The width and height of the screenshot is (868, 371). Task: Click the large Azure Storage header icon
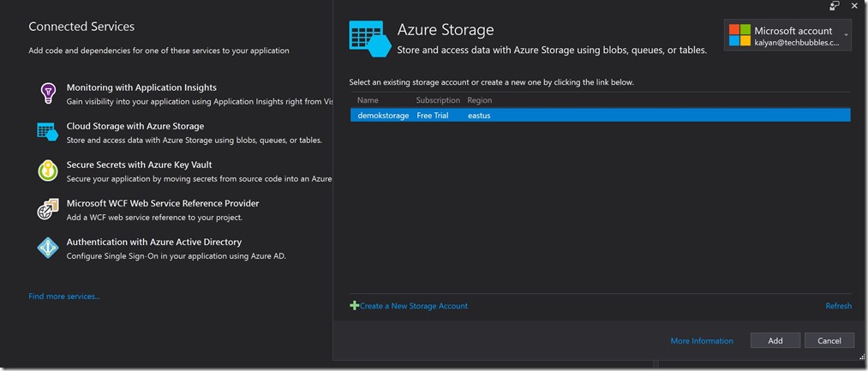(370, 39)
